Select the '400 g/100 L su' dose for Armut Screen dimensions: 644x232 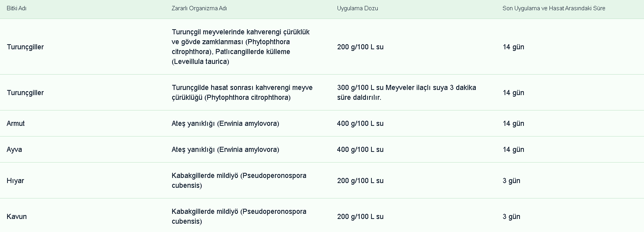click(360, 123)
